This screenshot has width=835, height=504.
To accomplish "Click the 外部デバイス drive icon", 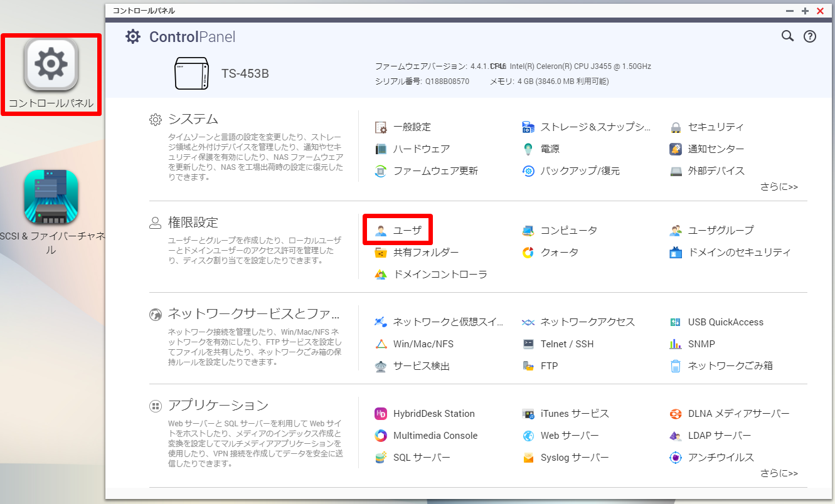I will (x=676, y=171).
